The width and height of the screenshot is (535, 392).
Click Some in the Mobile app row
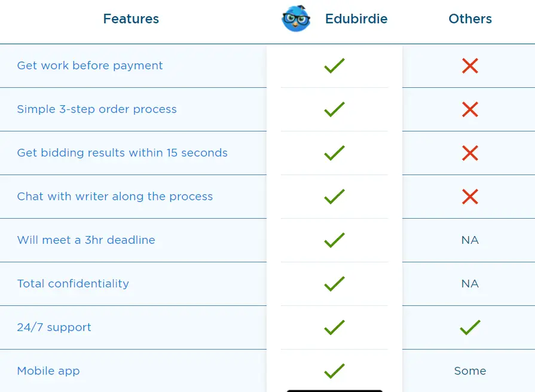pyautogui.click(x=470, y=371)
